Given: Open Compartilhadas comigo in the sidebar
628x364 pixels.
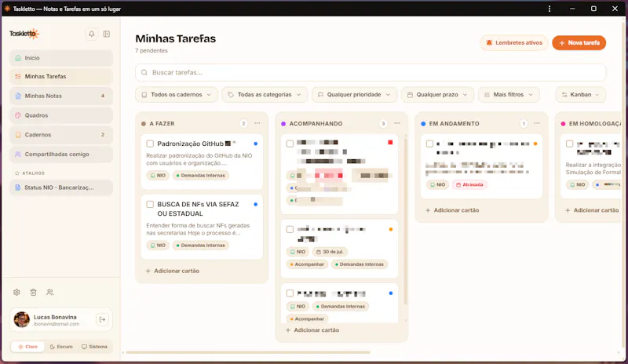Looking at the screenshot, I should 61,155.
